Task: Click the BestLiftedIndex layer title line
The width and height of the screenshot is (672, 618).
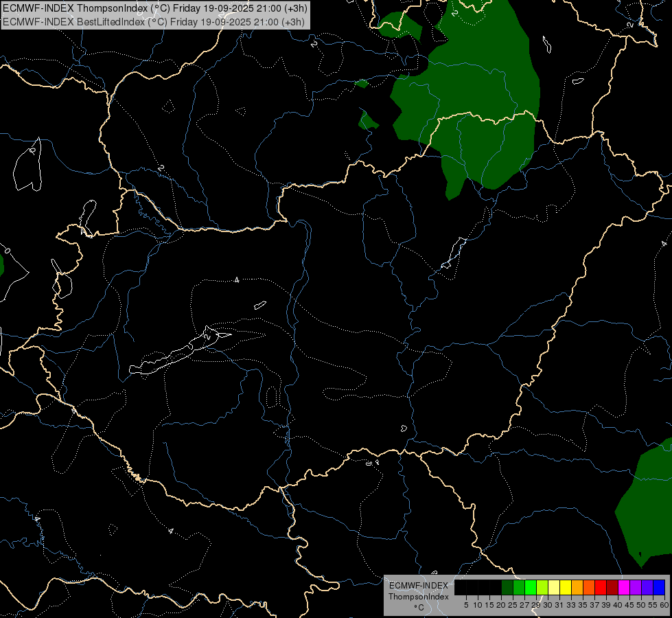Action: [x=154, y=21]
